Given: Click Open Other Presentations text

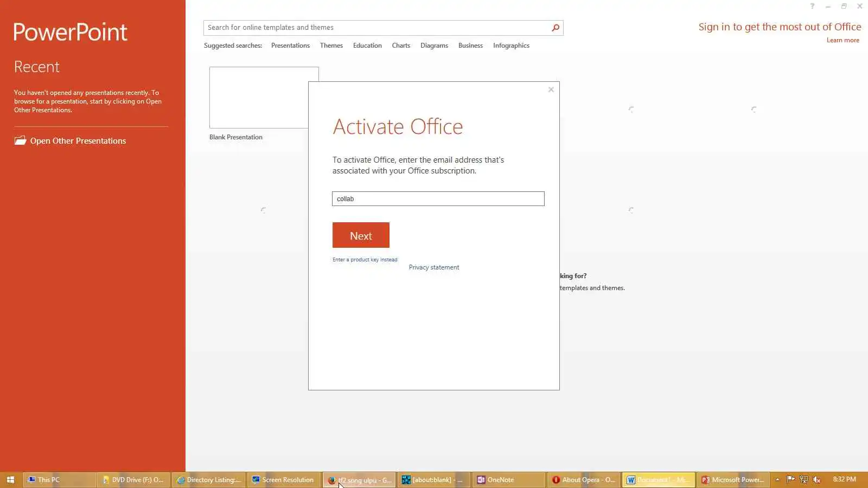Looking at the screenshot, I should [x=78, y=141].
